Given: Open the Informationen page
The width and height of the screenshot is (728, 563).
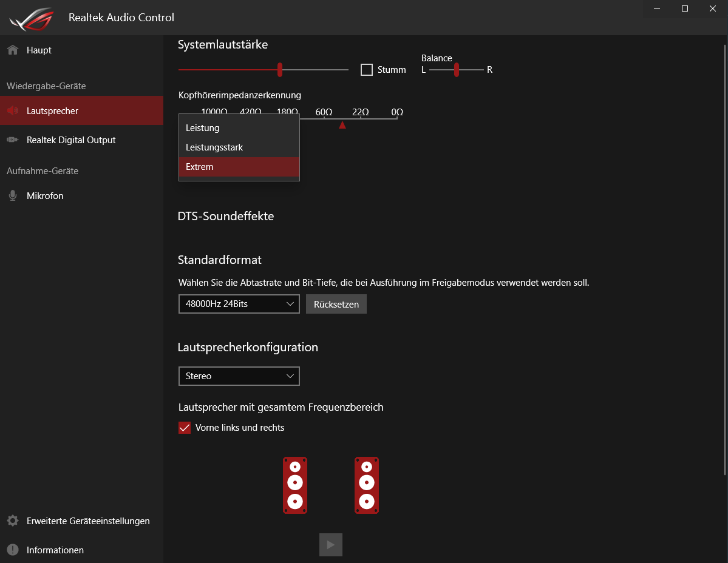Looking at the screenshot, I should [82, 550].
